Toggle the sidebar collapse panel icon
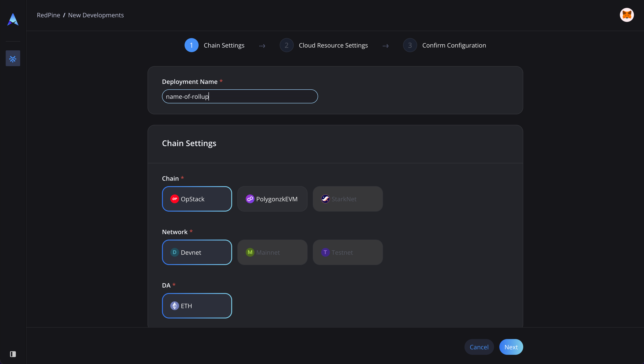The width and height of the screenshot is (644, 364). [13, 354]
